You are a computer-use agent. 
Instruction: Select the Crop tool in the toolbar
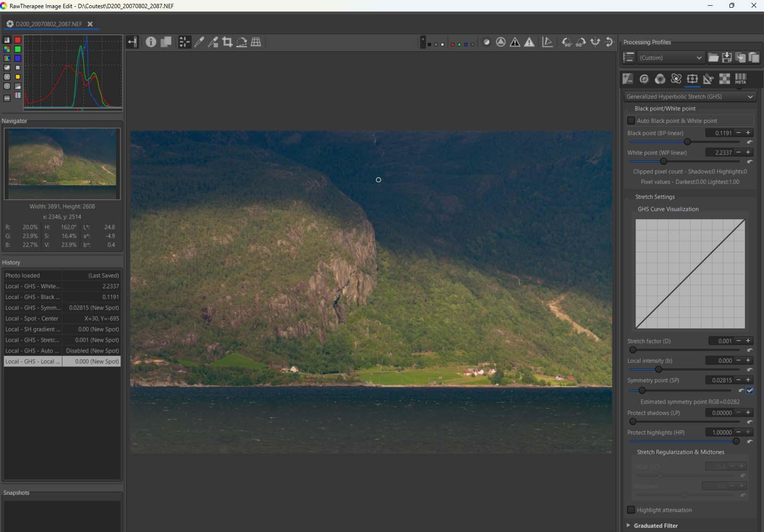point(227,42)
